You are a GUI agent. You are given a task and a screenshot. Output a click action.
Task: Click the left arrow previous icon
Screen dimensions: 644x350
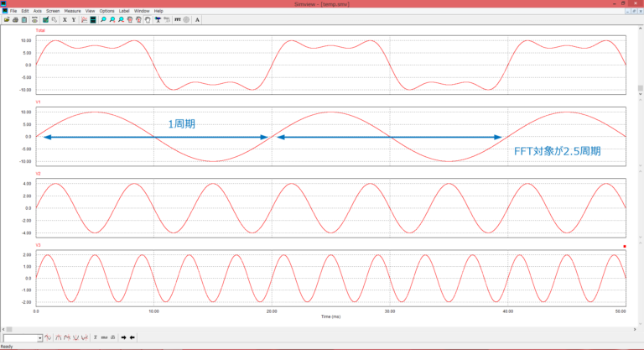click(132, 337)
